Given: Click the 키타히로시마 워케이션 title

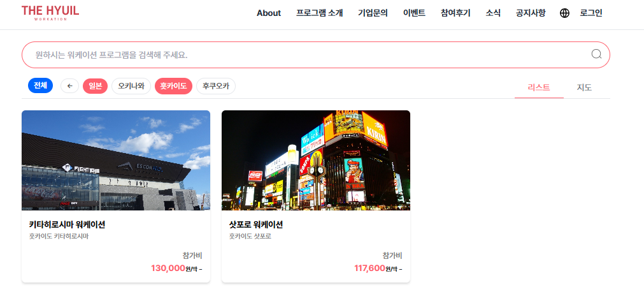Looking at the screenshot, I should click(x=68, y=224).
